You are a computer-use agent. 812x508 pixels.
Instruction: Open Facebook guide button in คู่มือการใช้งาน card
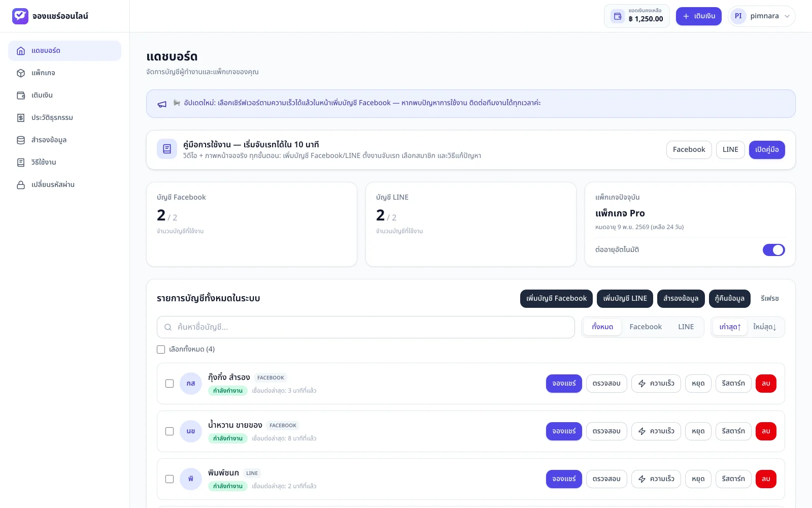coord(689,150)
